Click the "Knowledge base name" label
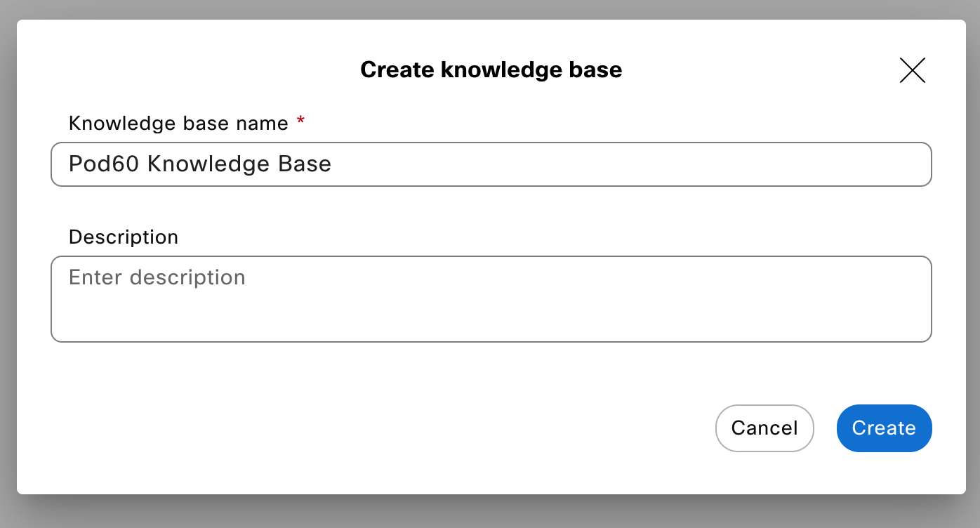This screenshot has width=980, height=528. click(178, 124)
